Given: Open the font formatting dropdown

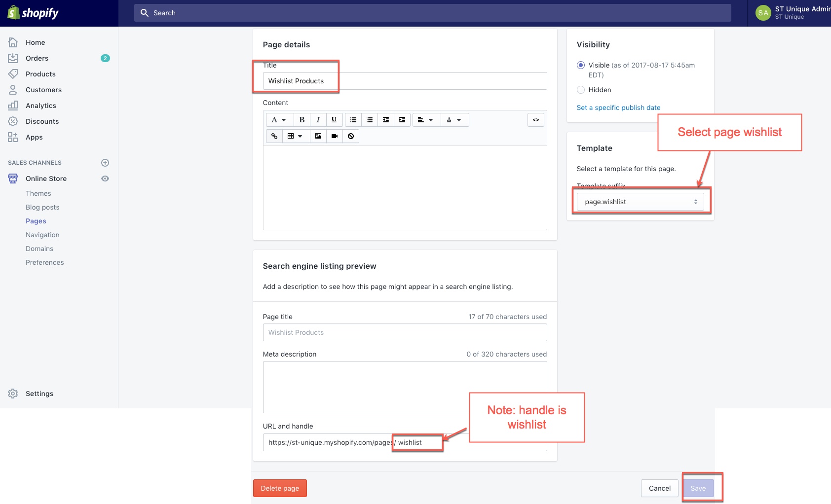Looking at the screenshot, I should pos(279,120).
